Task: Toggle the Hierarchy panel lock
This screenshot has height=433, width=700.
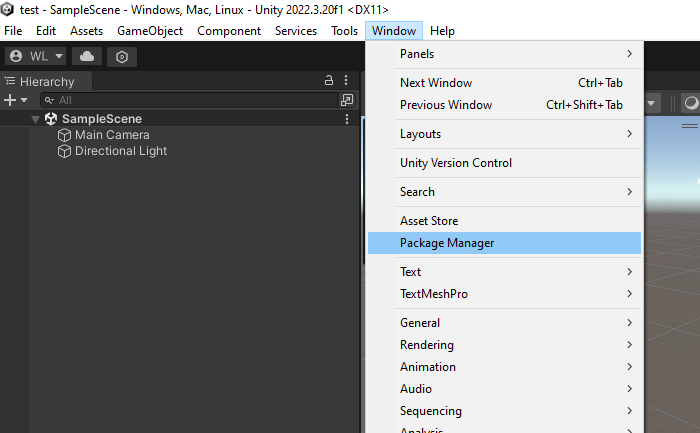Action: [x=328, y=81]
